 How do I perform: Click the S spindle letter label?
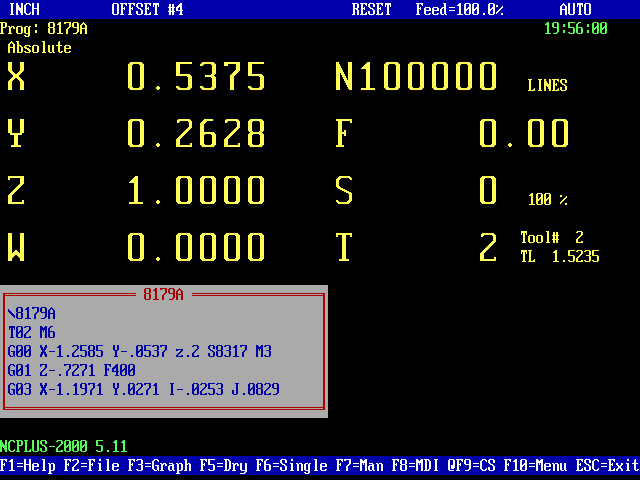pos(344,190)
